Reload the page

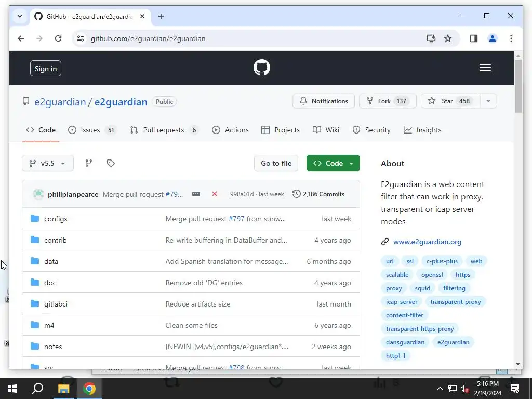58,38
